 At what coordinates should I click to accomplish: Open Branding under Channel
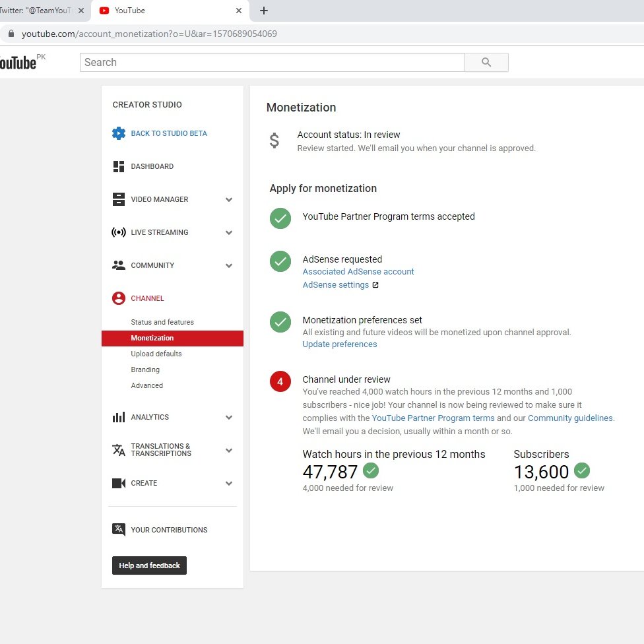[x=145, y=370]
